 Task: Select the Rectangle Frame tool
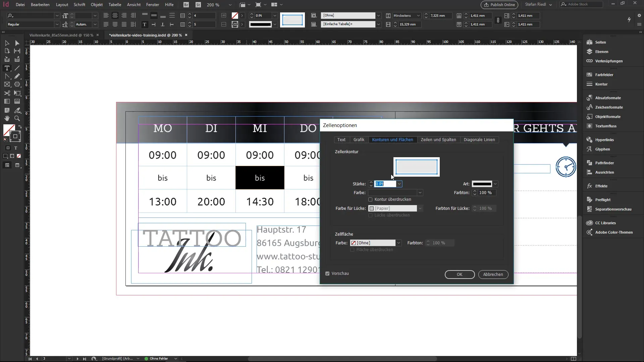click(x=7, y=84)
